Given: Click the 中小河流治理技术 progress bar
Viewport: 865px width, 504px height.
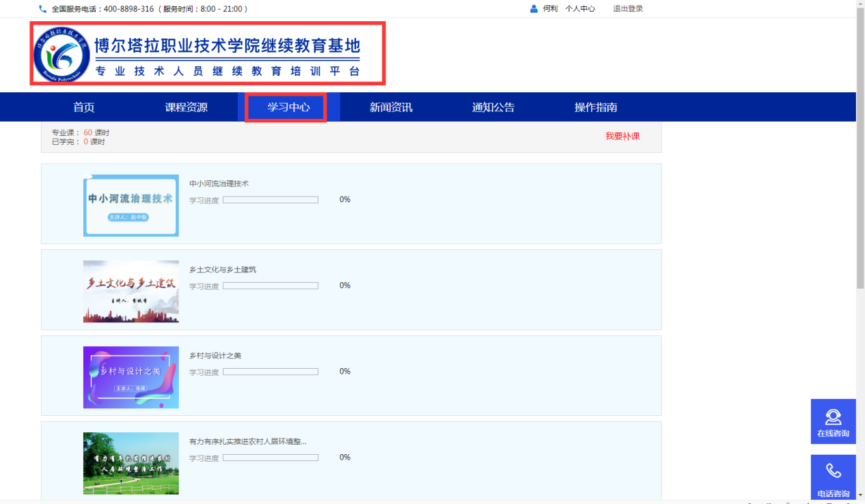Looking at the screenshot, I should (271, 200).
